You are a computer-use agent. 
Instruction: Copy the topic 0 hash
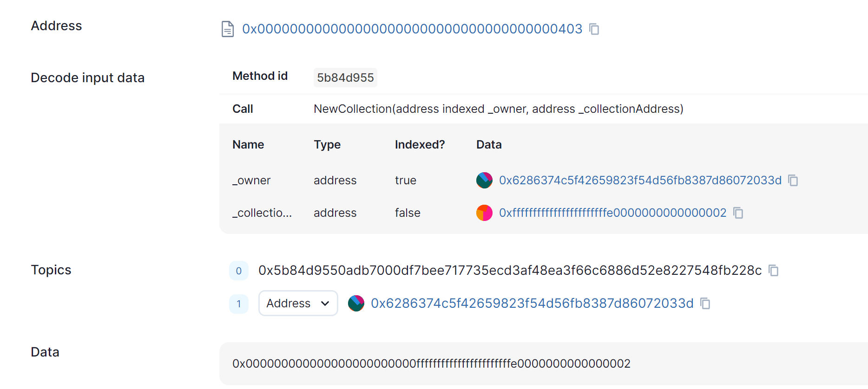tap(773, 271)
